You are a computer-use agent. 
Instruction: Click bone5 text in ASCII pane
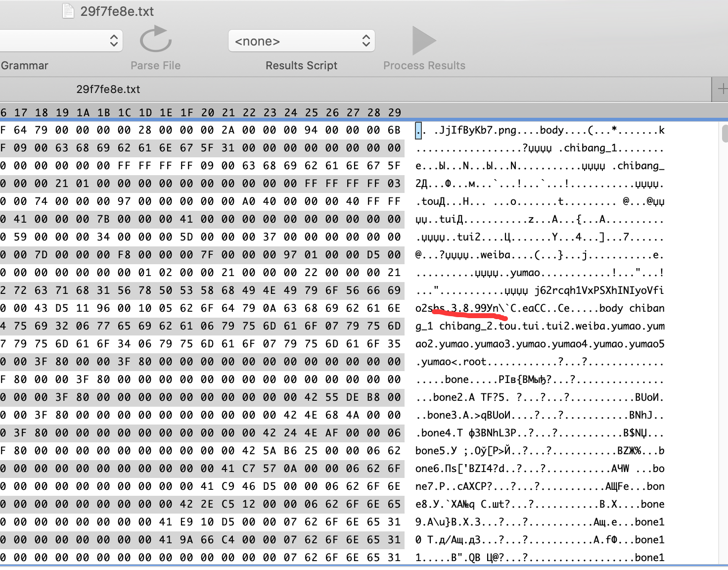(x=430, y=451)
